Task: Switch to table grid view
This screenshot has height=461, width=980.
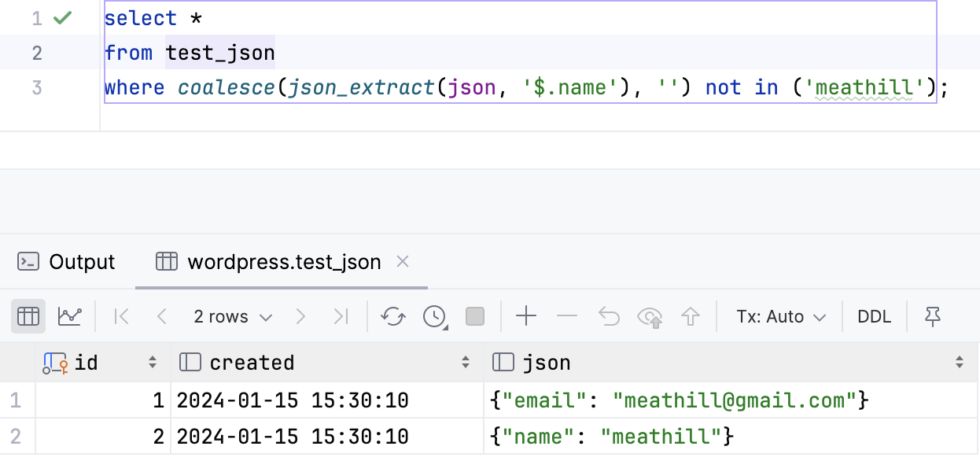Action: point(28,317)
